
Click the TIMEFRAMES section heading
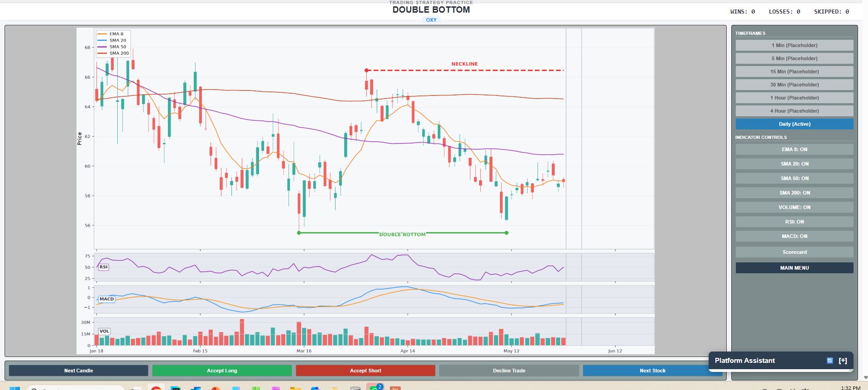tap(750, 33)
